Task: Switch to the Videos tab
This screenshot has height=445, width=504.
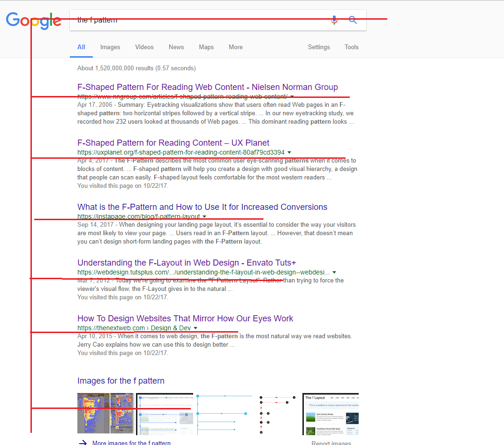Action: pyautogui.click(x=144, y=47)
